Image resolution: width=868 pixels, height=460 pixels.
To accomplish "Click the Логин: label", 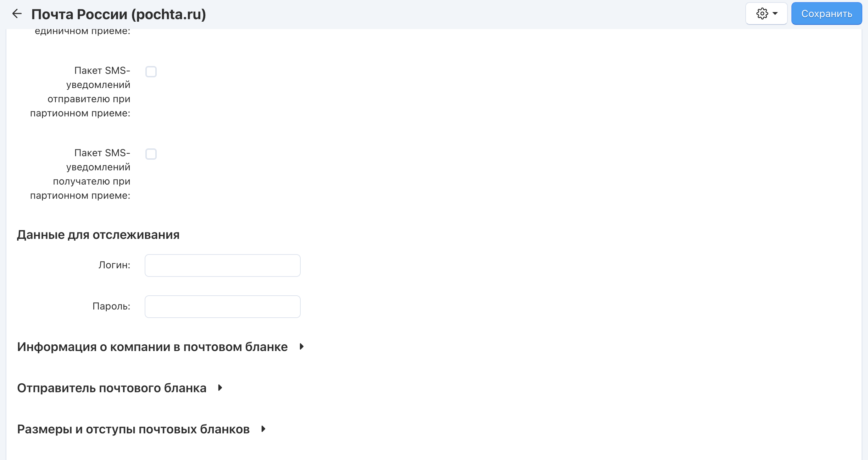I will (114, 265).
